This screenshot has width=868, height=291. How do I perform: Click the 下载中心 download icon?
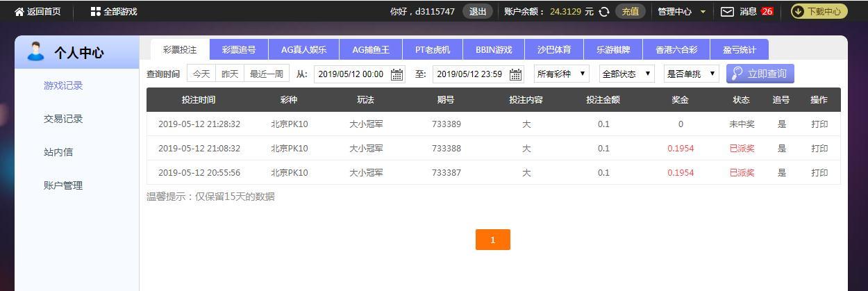(798, 12)
